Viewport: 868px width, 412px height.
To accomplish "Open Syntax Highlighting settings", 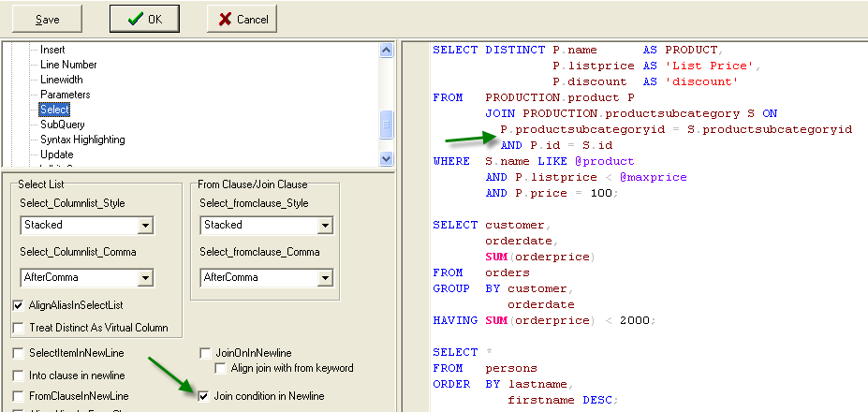I will (82, 140).
